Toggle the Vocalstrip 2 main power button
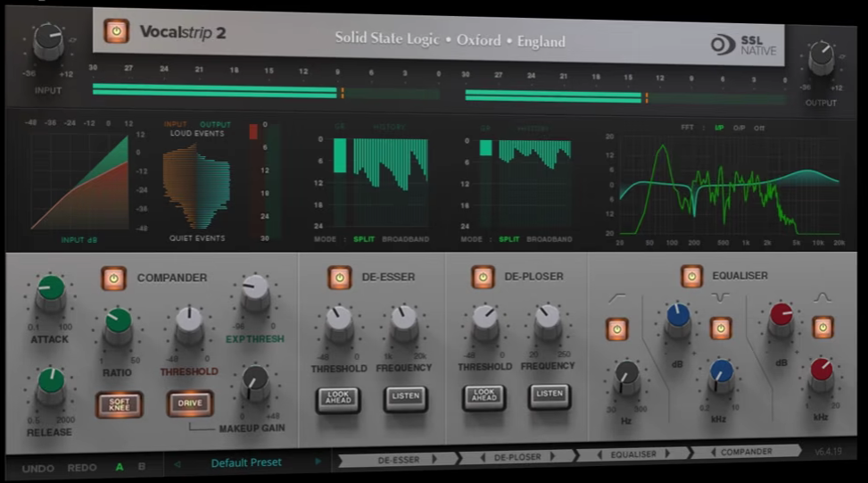 [x=116, y=31]
